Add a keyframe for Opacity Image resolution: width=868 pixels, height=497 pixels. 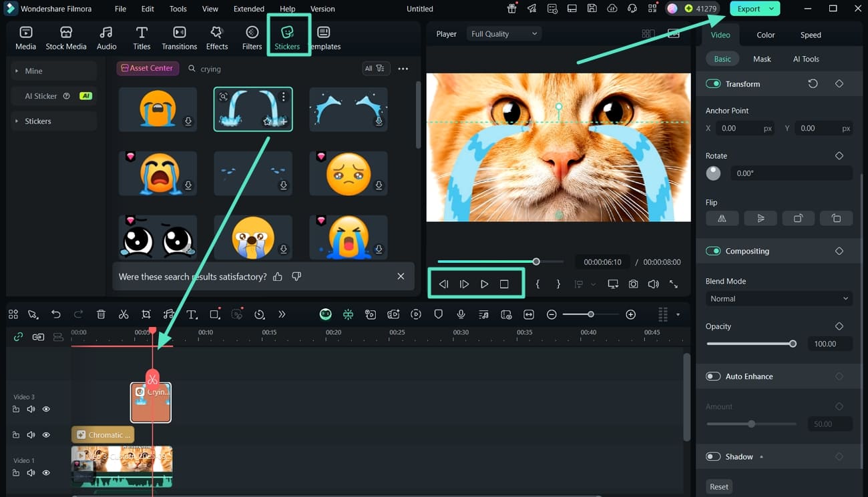click(839, 326)
